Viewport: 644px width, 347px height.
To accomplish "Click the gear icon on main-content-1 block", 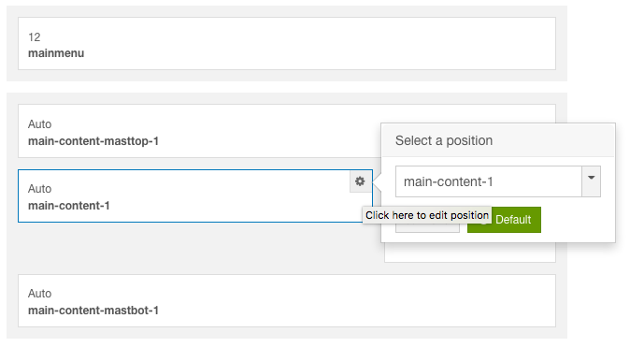I will 360,181.
